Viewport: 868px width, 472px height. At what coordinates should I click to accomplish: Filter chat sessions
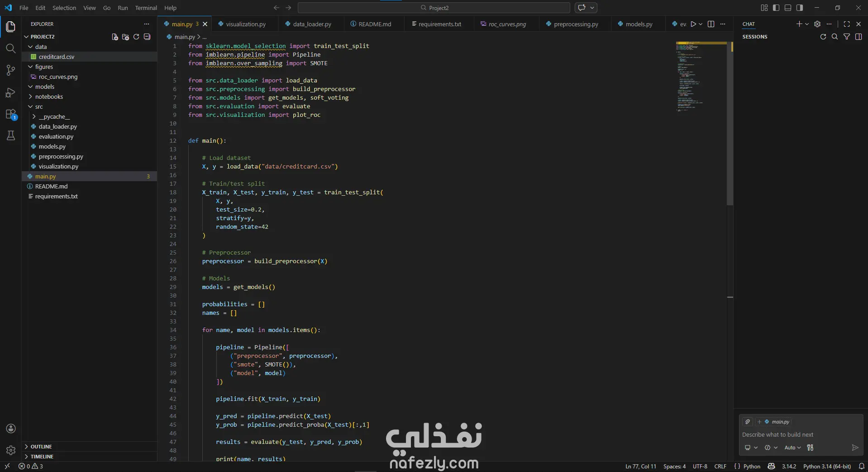(x=847, y=37)
